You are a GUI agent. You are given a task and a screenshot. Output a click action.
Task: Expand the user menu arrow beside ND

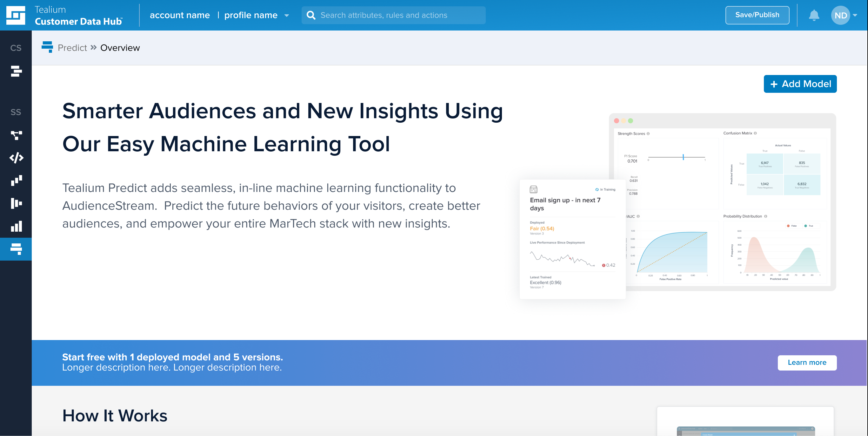855,15
